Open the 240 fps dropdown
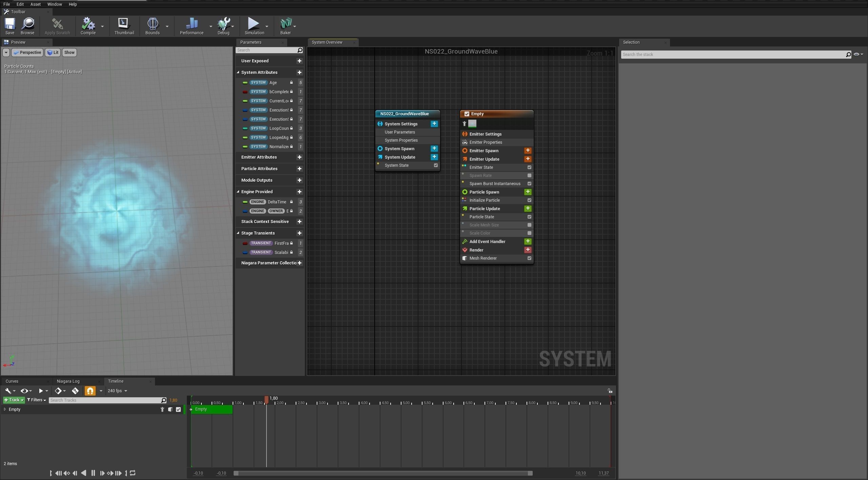The height and width of the screenshot is (480, 868). (117, 391)
